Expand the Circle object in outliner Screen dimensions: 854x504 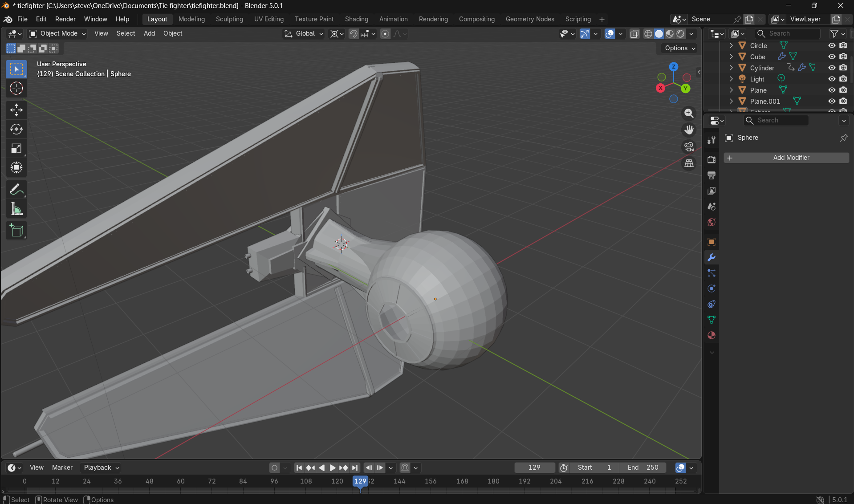coord(731,45)
